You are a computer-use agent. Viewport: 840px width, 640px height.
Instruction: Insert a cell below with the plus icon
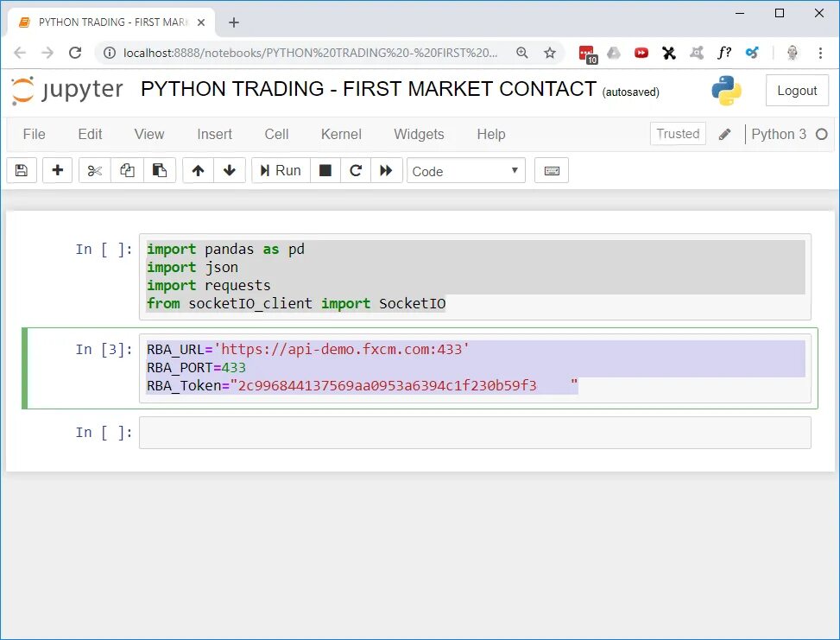click(57, 170)
